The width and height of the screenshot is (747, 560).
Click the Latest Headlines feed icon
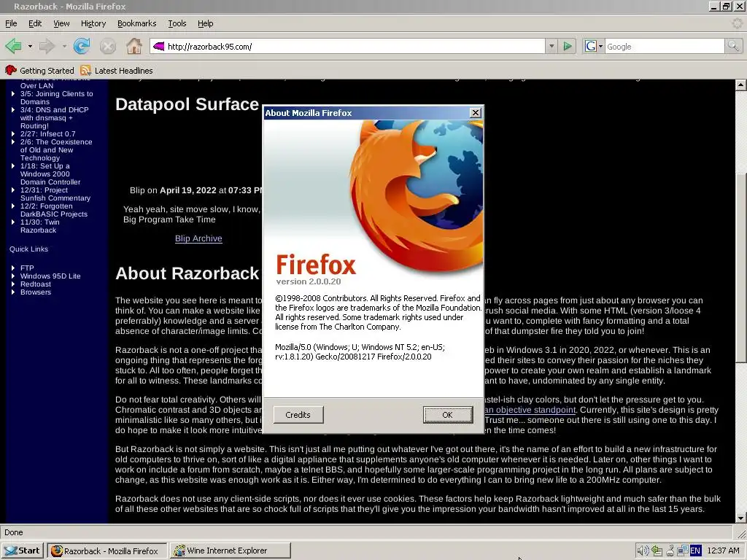(86, 71)
